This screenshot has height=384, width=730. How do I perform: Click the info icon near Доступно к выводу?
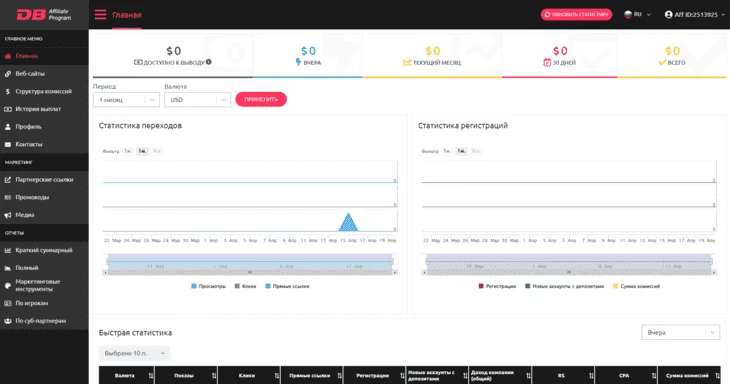209,62
